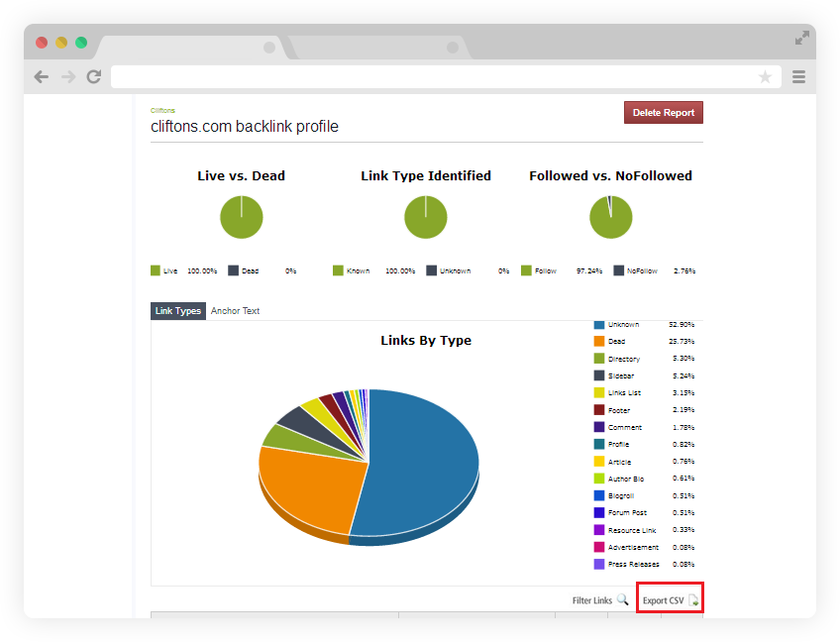This screenshot has width=840, height=642.
Task: Click the "Comment" legend label
Action: [625, 428]
